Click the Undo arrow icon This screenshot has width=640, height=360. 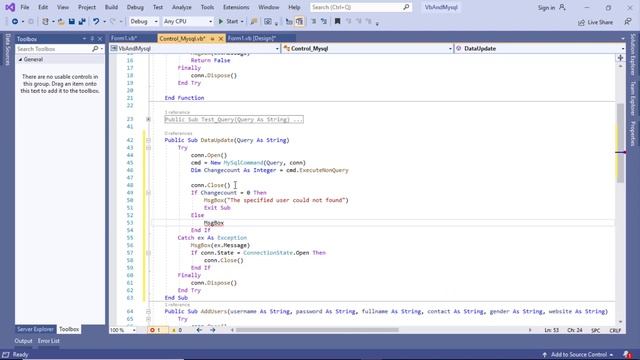coord(96,21)
